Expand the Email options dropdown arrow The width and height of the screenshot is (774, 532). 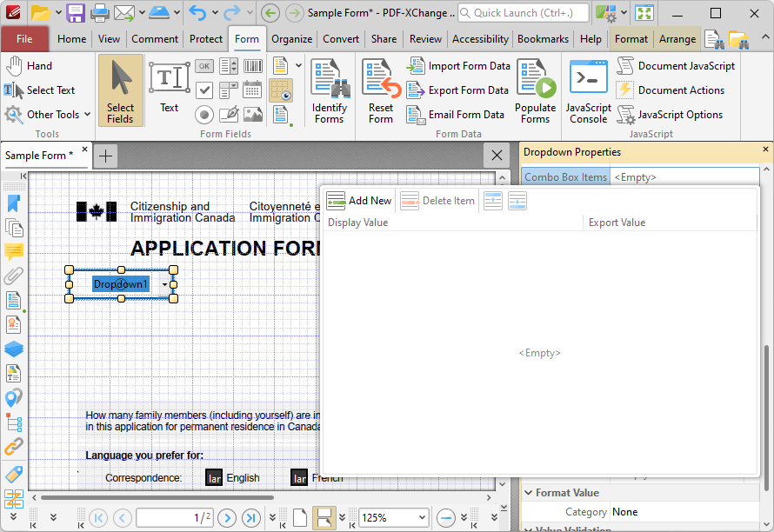(142, 13)
